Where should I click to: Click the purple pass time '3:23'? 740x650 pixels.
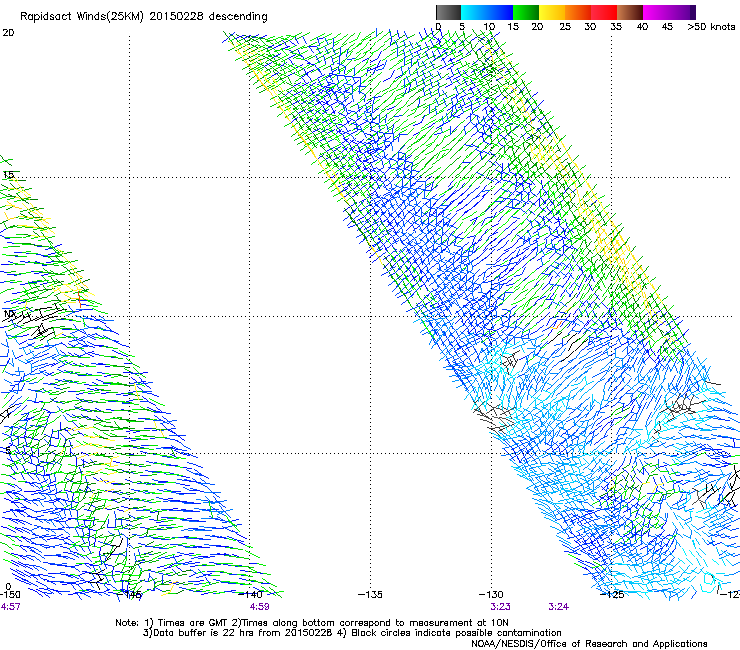(x=500, y=607)
